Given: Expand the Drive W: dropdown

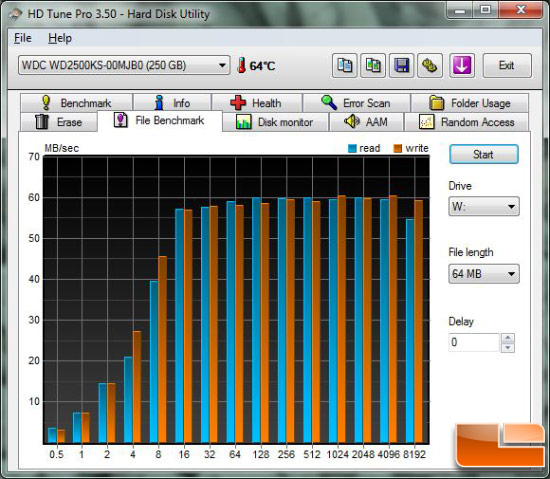Looking at the screenshot, I should point(484,206).
